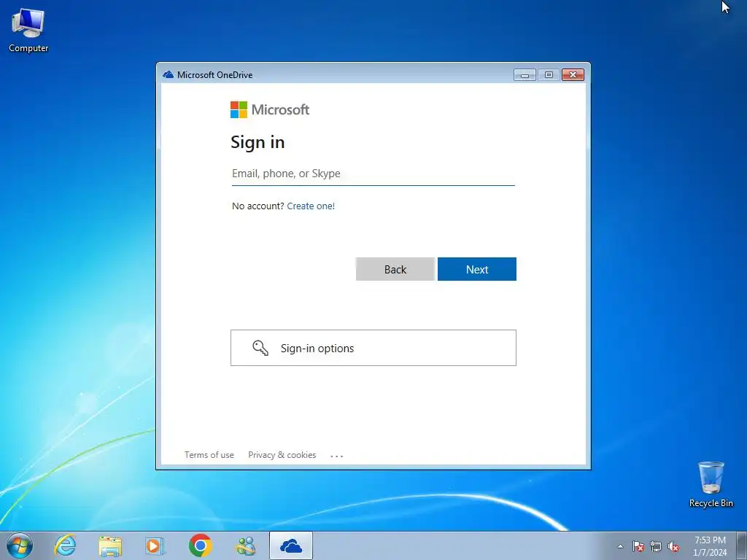This screenshot has height=560, width=747.
Task: Open the Terms of use link
Action: [209, 455]
